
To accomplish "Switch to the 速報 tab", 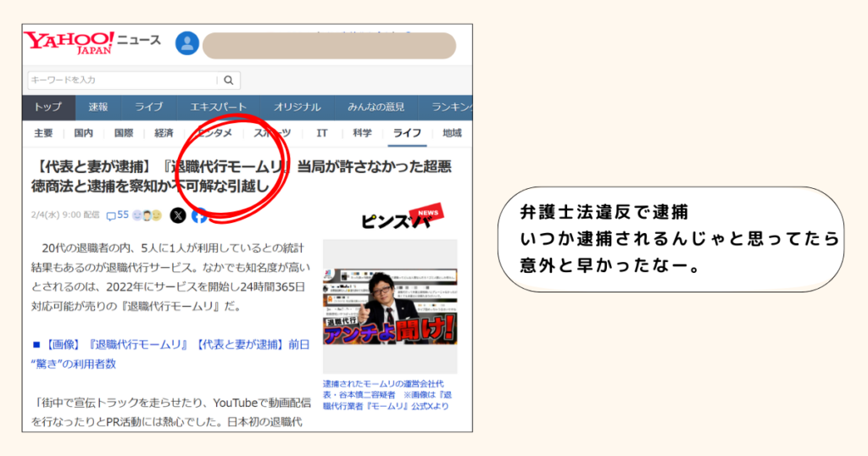I will click(98, 107).
